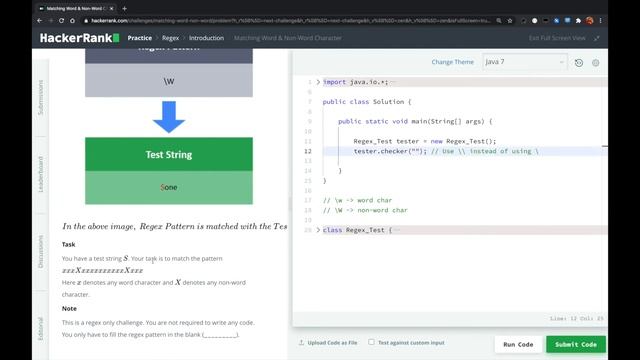Click Upload Code as File

[332, 343]
